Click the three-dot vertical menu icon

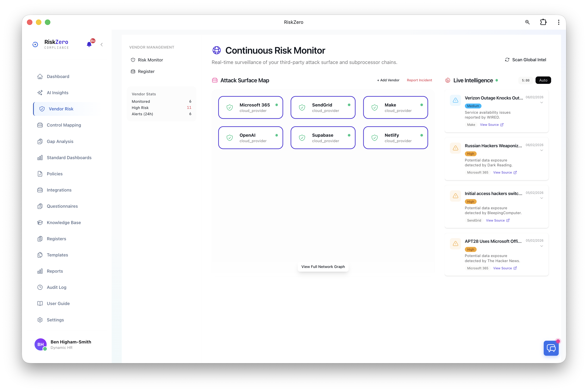pos(559,22)
